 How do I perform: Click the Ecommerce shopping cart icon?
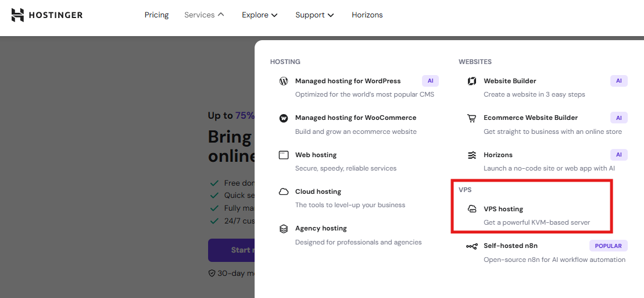tap(472, 118)
